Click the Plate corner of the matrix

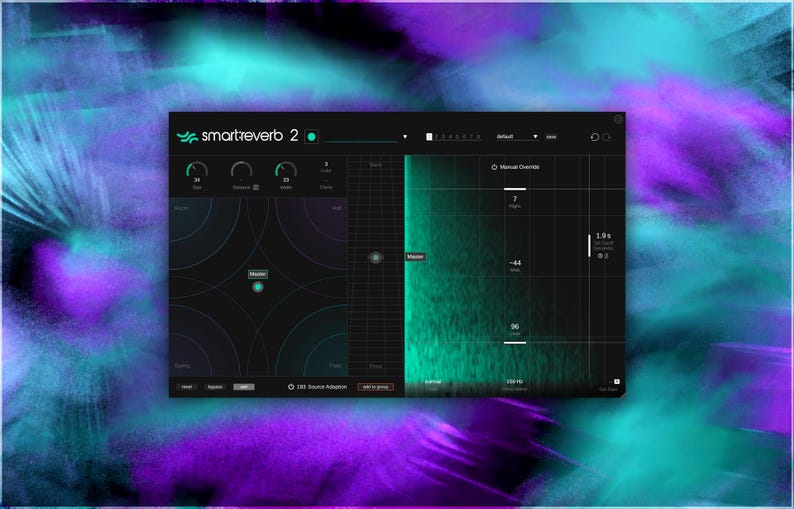point(335,366)
